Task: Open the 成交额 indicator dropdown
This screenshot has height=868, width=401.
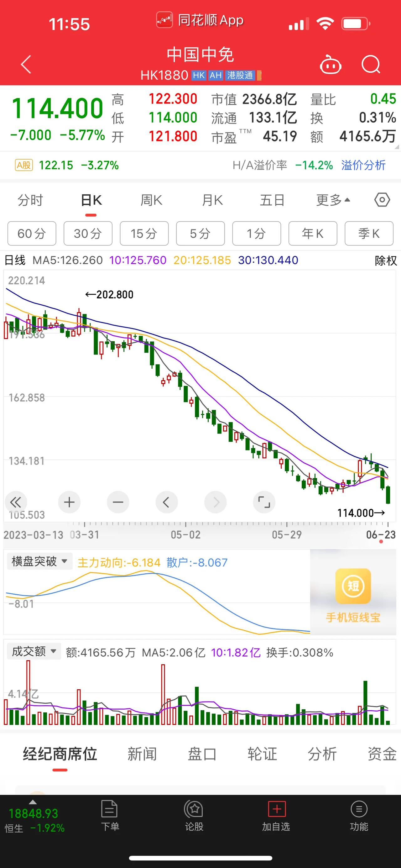Action: click(x=34, y=651)
